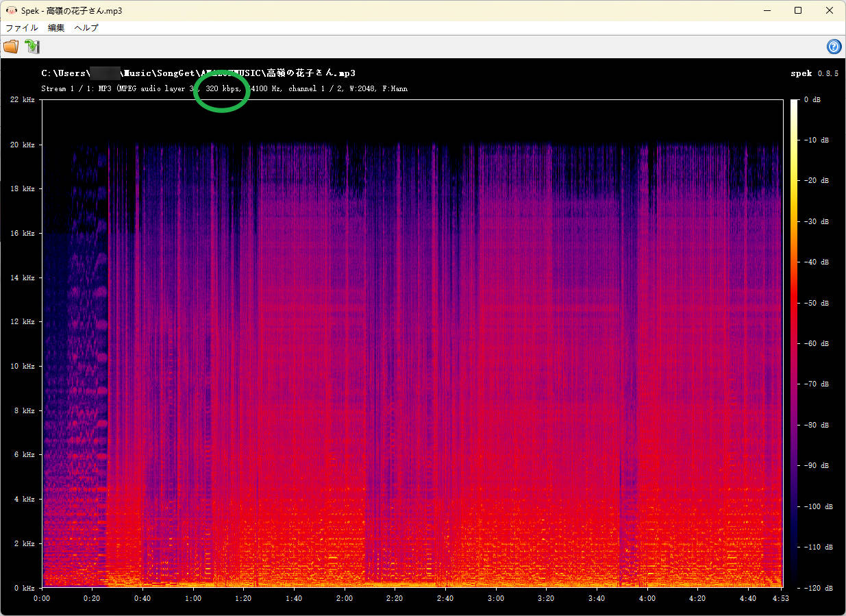Click the 0:00 timestamp on the timeline

42,597
